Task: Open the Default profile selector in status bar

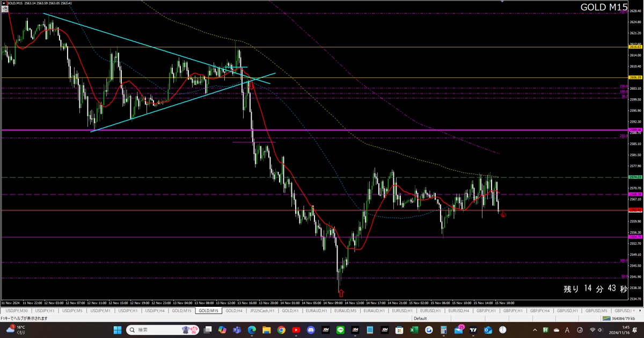Action: [x=420, y=318]
